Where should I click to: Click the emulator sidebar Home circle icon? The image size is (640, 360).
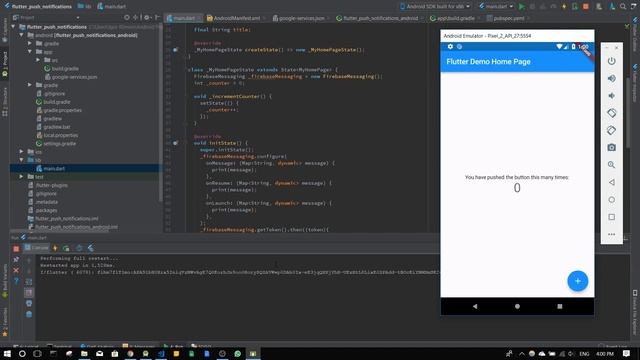611,200
